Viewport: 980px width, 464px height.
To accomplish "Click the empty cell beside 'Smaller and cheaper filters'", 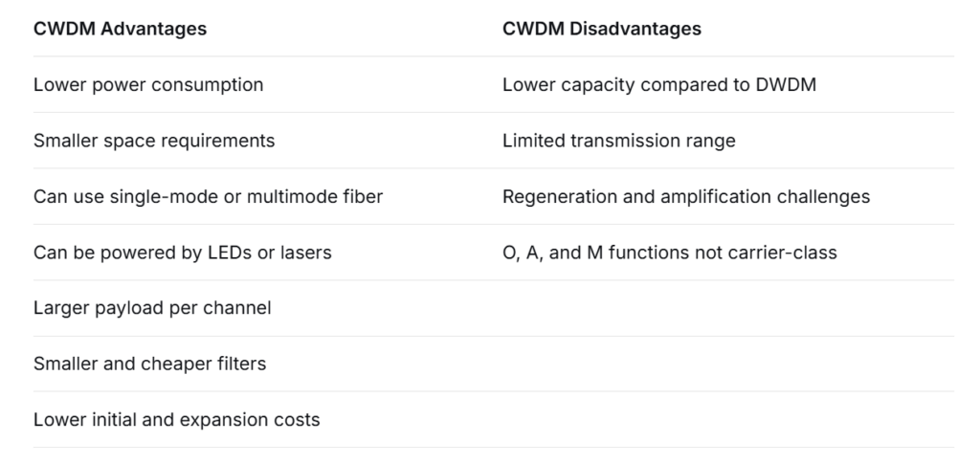I will (x=727, y=364).
